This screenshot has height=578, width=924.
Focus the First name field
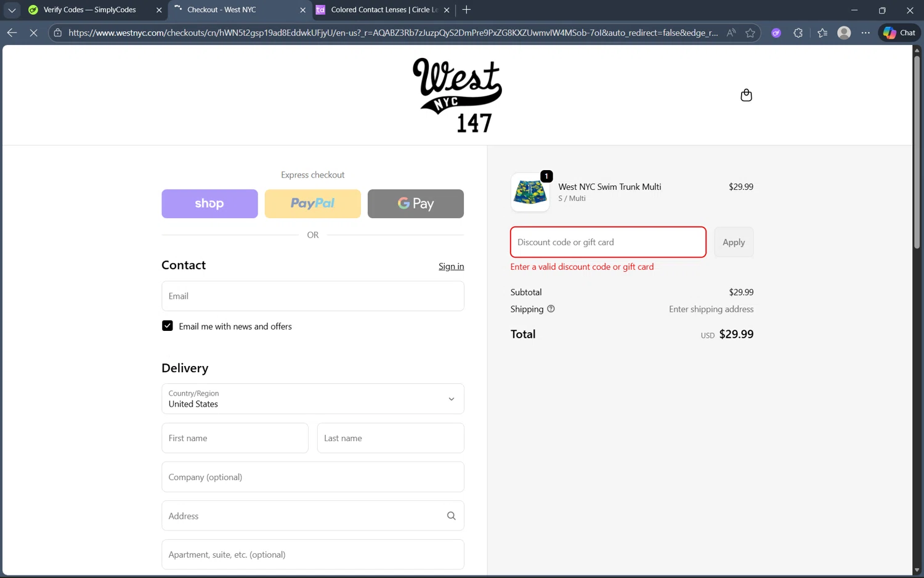[x=235, y=438]
